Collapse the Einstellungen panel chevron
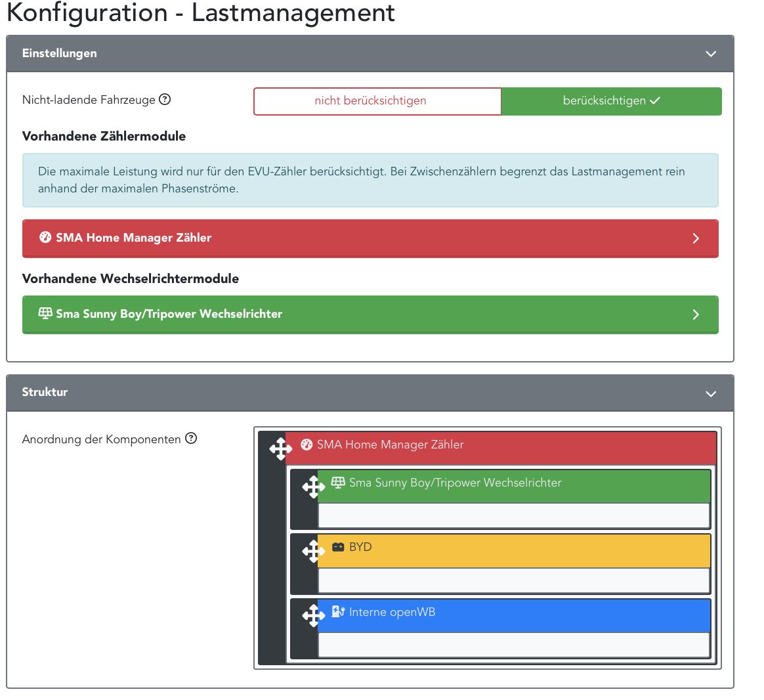This screenshot has height=700, width=764. 711,54
